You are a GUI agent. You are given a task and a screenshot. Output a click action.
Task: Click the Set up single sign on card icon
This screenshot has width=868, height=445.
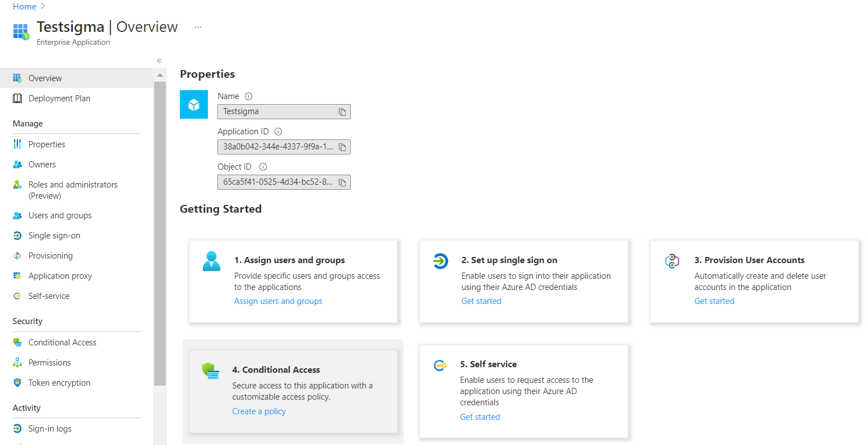coord(441,261)
